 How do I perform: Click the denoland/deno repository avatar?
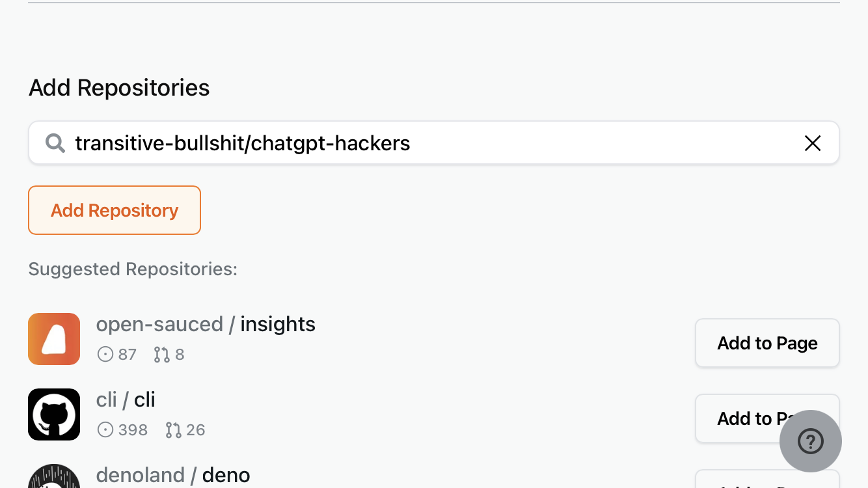(x=54, y=480)
